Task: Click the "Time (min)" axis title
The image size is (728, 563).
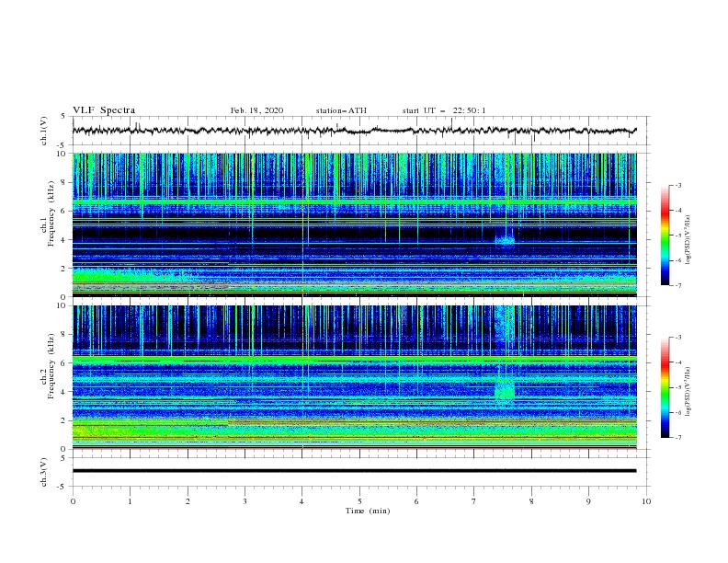Action: click(368, 511)
